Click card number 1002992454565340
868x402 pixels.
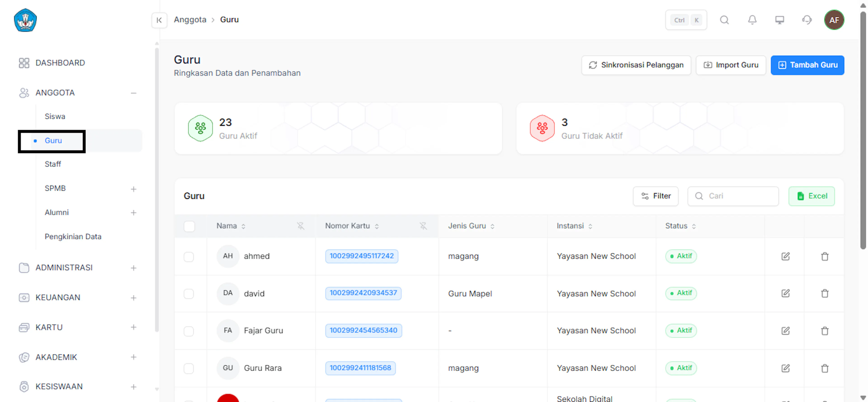363,331
